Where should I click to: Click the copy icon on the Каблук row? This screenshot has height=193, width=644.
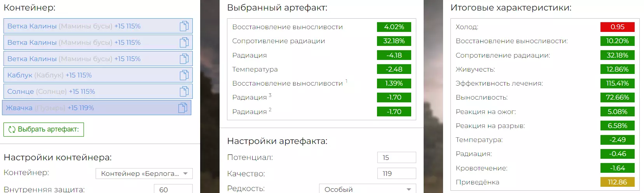coord(184,75)
